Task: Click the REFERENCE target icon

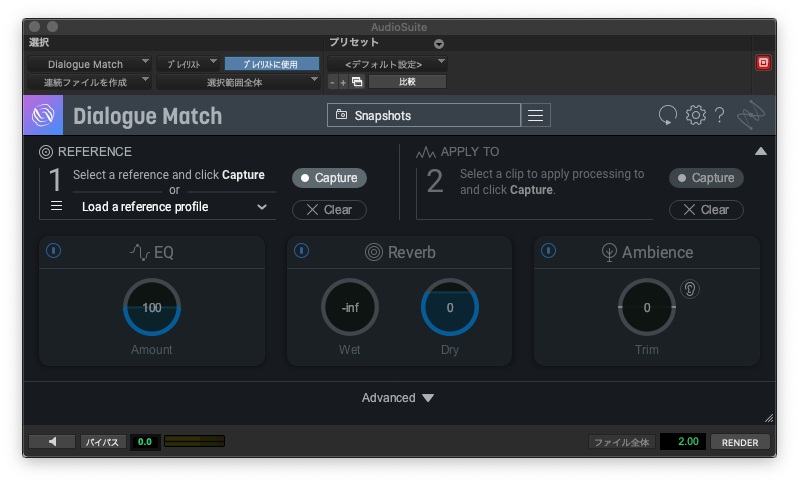Action: pyautogui.click(x=46, y=152)
